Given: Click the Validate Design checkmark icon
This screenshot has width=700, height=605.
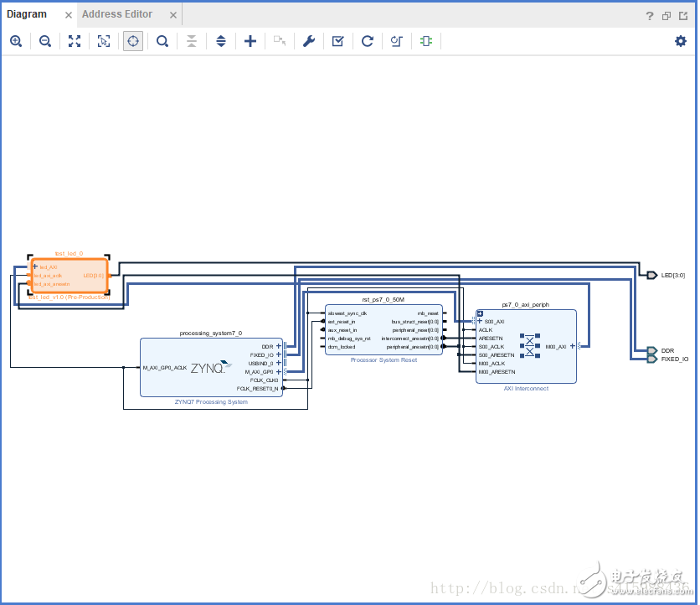Looking at the screenshot, I should click(338, 41).
